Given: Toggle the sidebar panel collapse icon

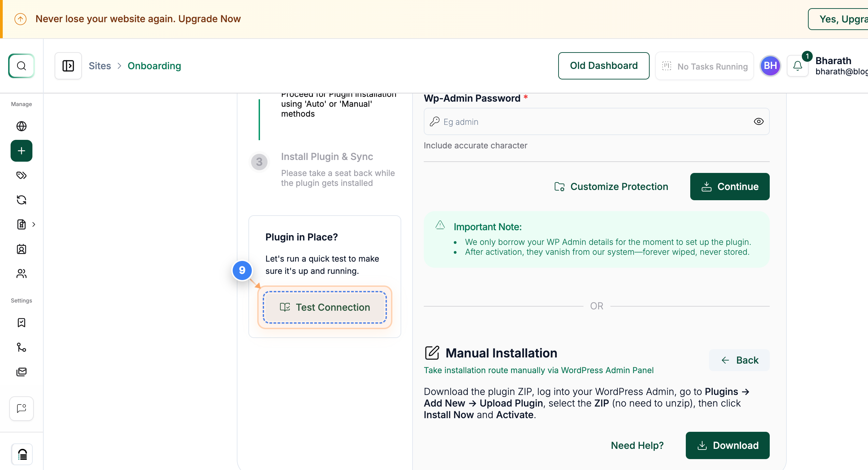Looking at the screenshot, I should [x=68, y=66].
